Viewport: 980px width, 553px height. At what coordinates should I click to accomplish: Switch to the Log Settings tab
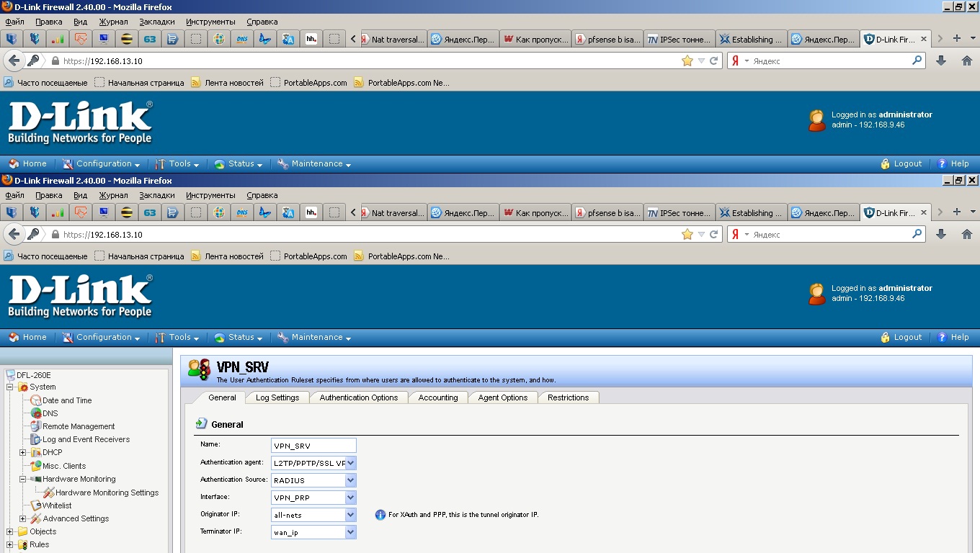(x=277, y=397)
